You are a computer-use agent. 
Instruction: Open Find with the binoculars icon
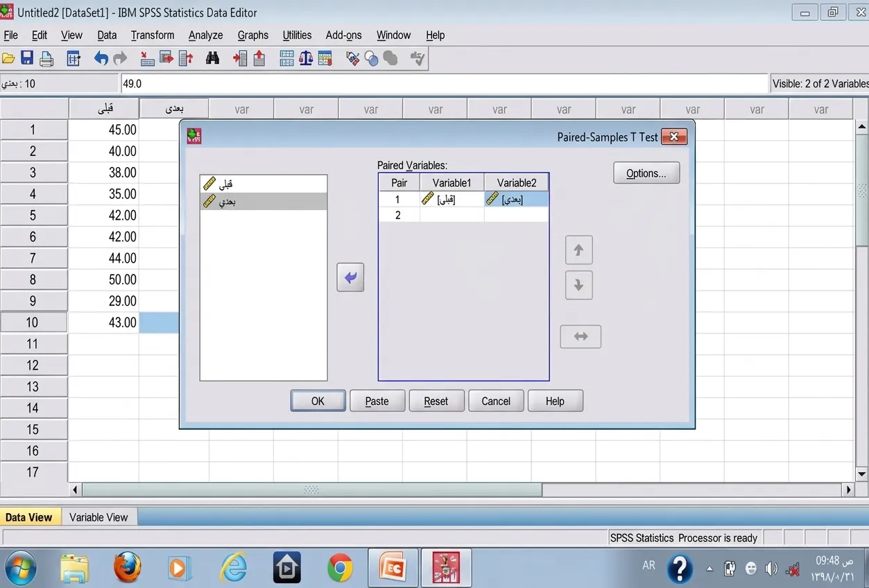coord(213,59)
